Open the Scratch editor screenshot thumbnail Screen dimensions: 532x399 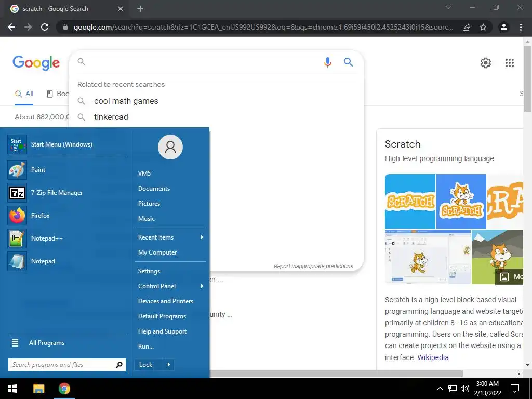pos(428,257)
